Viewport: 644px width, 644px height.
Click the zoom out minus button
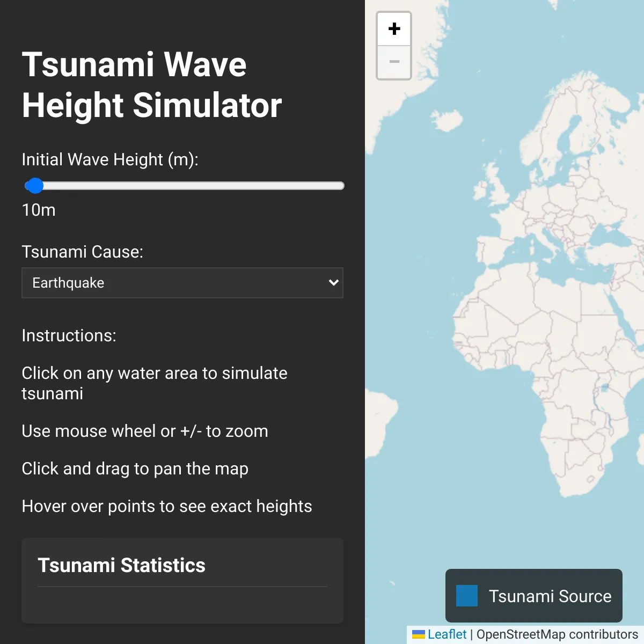(x=394, y=62)
